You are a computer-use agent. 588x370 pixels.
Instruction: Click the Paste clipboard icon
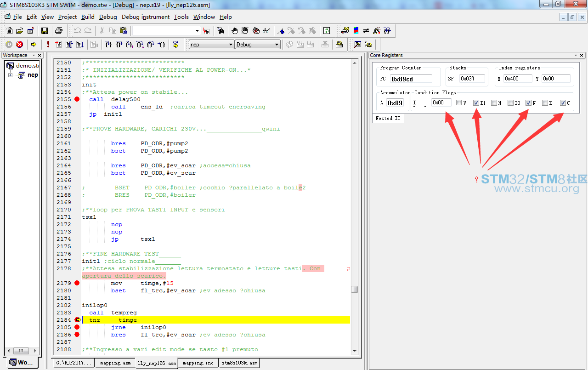(x=123, y=31)
